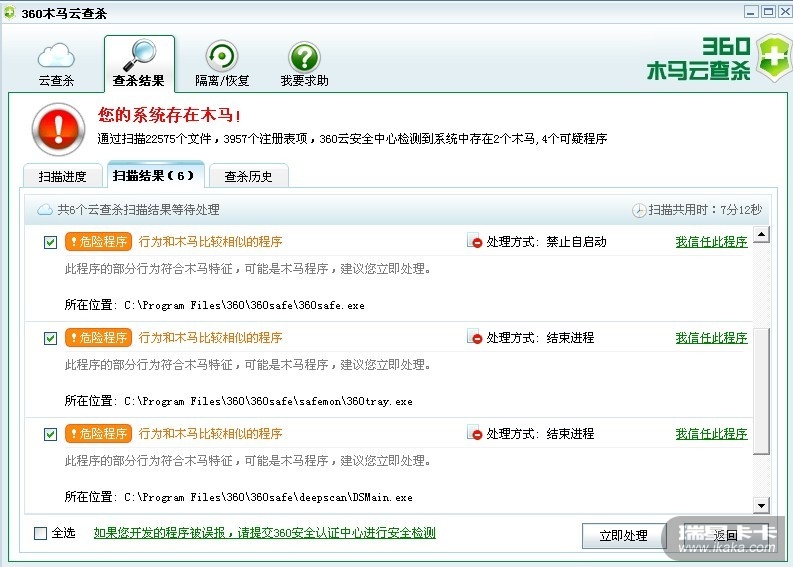Click the scan summary text 通过扫描22575个文件
This screenshot has height=567, width=793.
[352, 139]
